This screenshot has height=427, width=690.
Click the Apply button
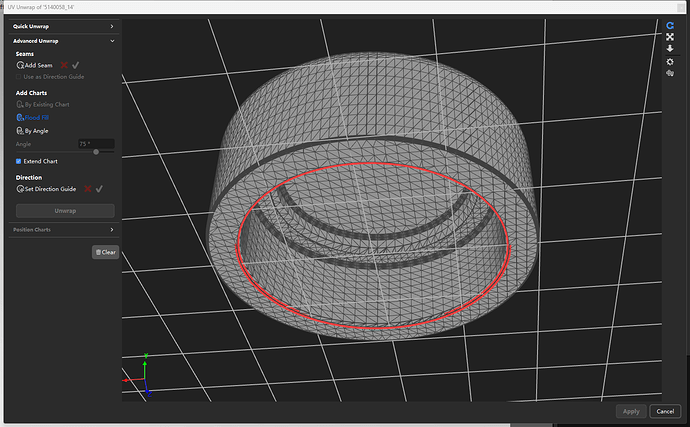(x=631, y=411)
